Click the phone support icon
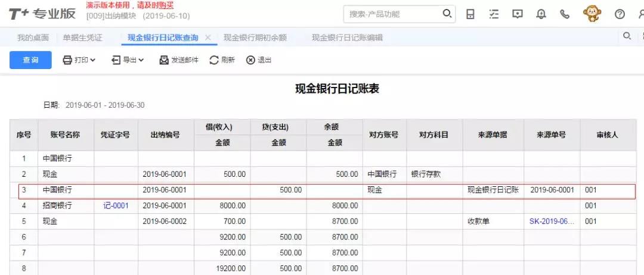Screen dimensions: 644x275 (x=565, y=14)
